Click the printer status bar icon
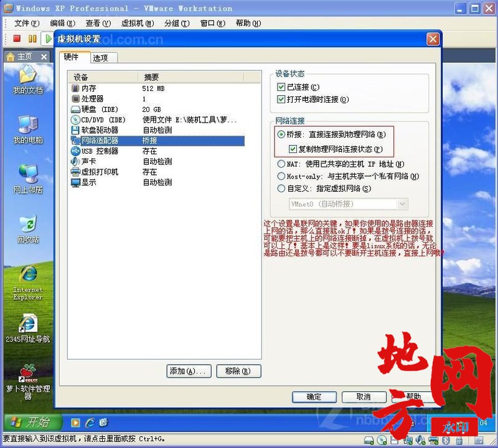This screenshot has width=498, height=448. (433, 440)
